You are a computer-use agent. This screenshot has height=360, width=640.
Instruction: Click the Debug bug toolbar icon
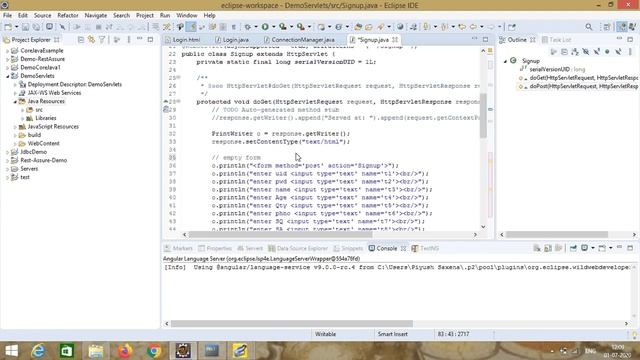[x=248, y=27]
